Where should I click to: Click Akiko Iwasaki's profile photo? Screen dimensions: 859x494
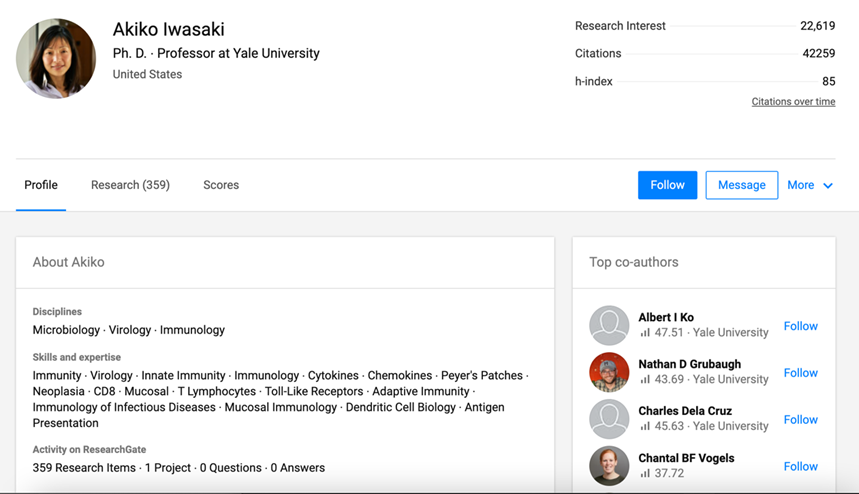56,58
